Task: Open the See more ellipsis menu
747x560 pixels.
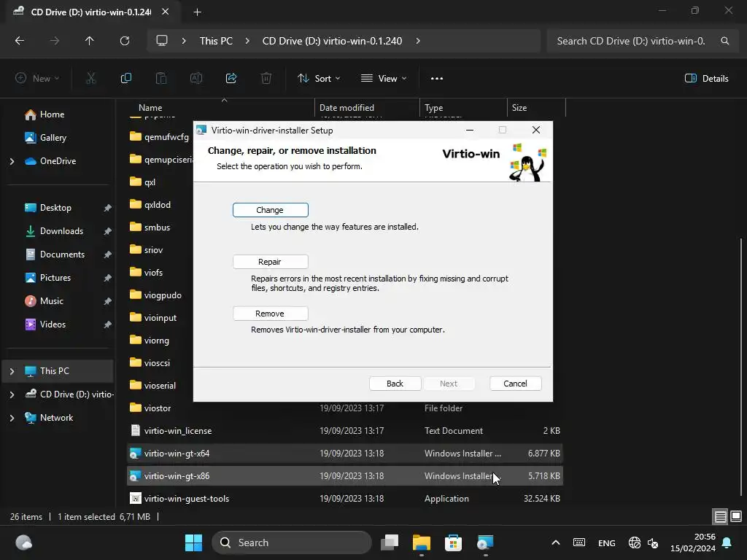Action: click(437, 78)
